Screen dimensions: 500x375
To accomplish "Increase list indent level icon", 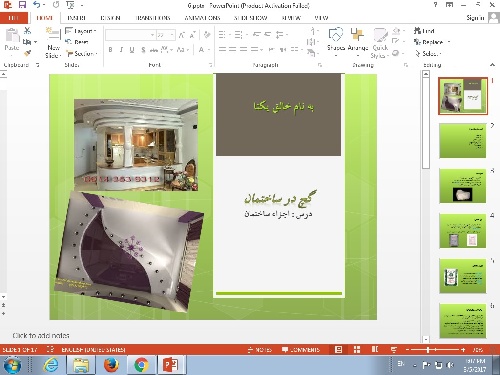I will tap(268, 35).
